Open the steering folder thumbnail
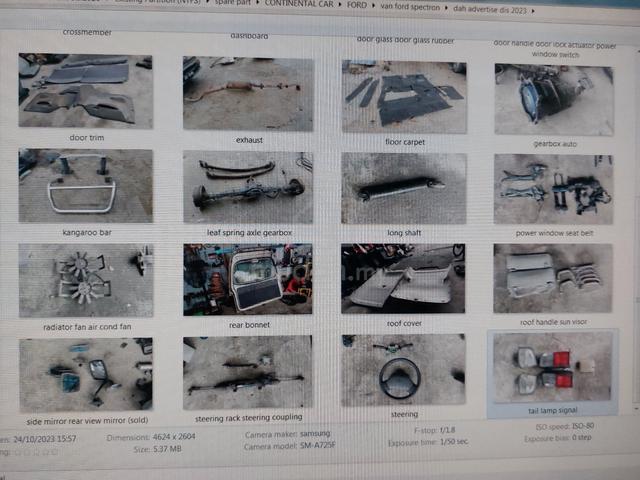Screen dimensions: 640x480 pyautogui.click(x=403, y=370)
